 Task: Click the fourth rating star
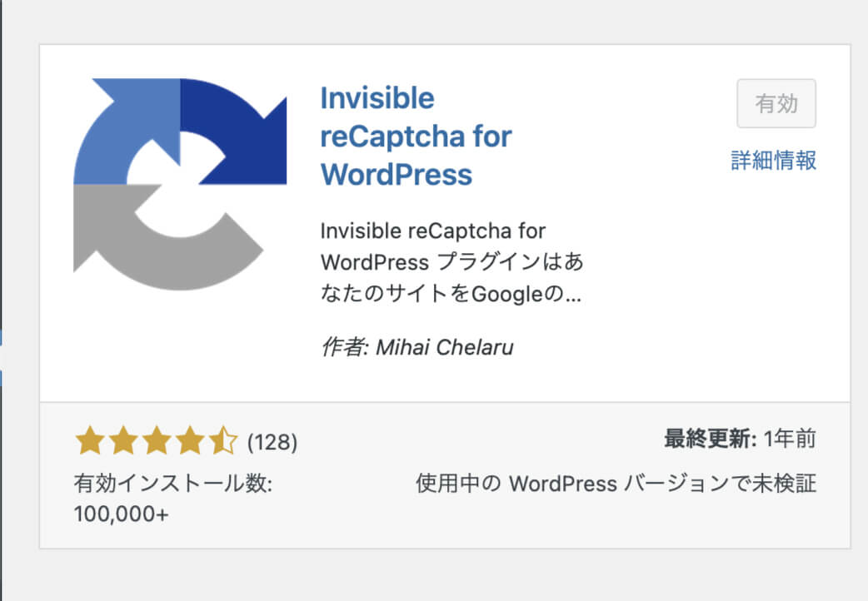pyautogui.click(x=189, y=441)
